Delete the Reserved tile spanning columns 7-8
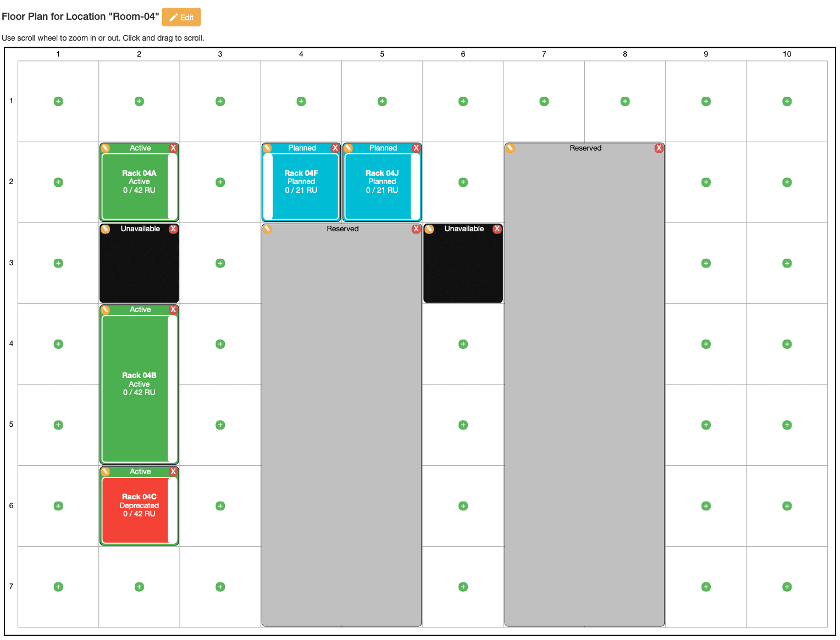840x640 pixels. [659, 148]
